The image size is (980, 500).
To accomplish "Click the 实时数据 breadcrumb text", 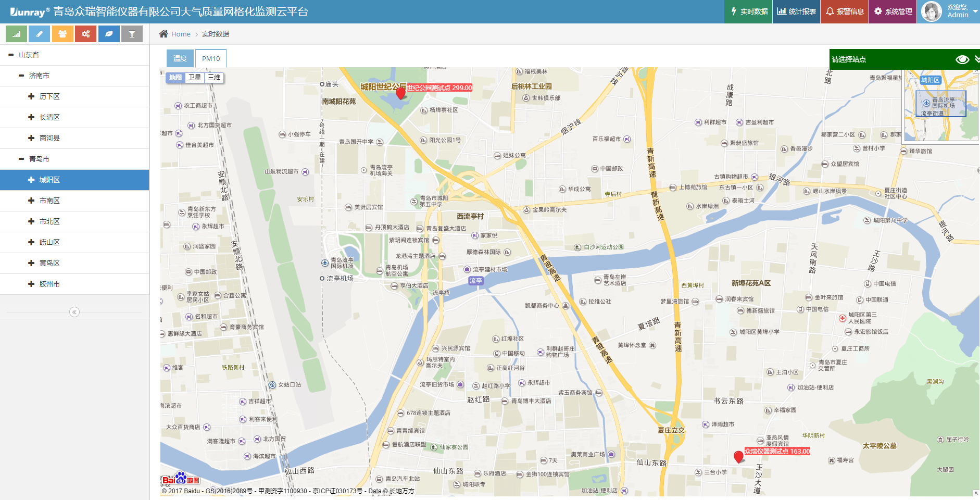I will pyautogui.click(x=216, y=34).
